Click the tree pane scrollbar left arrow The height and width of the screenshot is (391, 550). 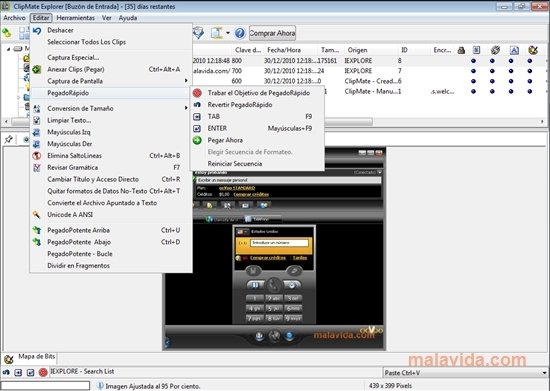pyautogui.click(x=6, y=122)
